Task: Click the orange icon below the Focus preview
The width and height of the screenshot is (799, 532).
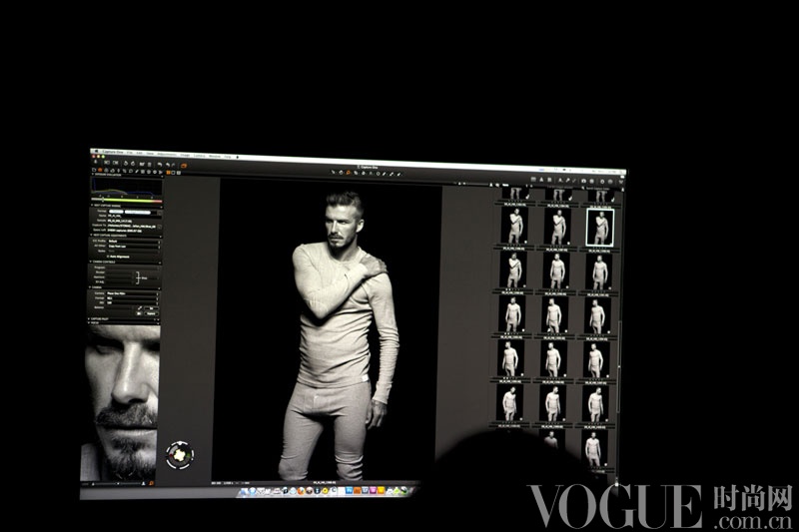Action: [152, 483]
